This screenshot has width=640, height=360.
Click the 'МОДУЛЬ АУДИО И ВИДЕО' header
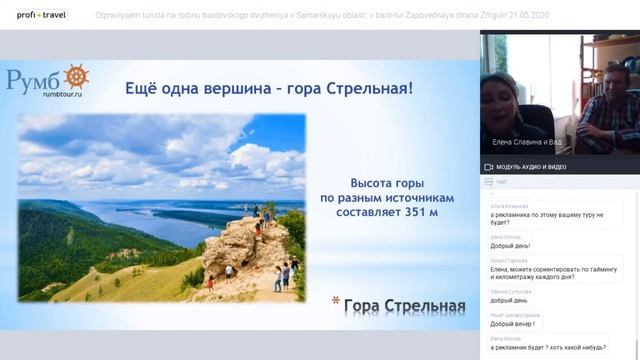point(531,167)
